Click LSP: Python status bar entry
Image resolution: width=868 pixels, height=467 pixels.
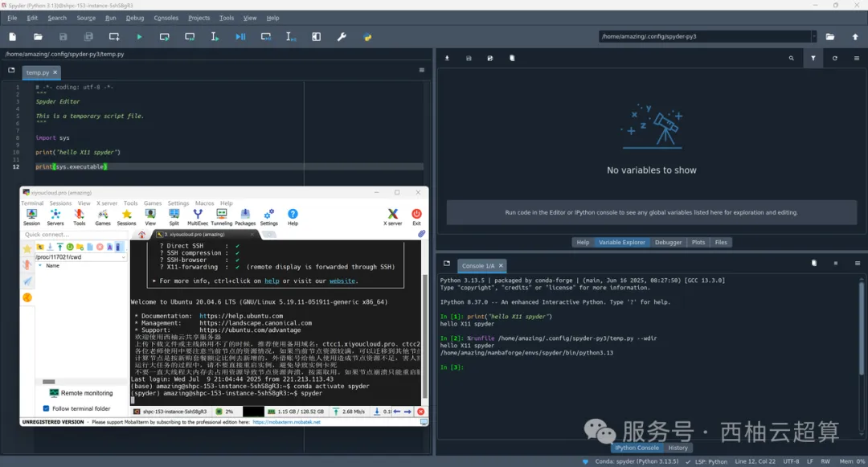coord(706,461)
